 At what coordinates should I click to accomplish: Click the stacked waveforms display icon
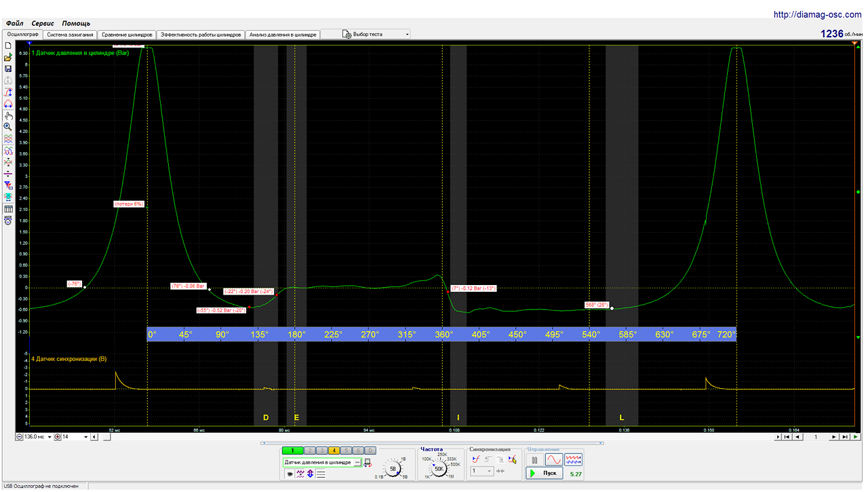(x=8, y=138)
